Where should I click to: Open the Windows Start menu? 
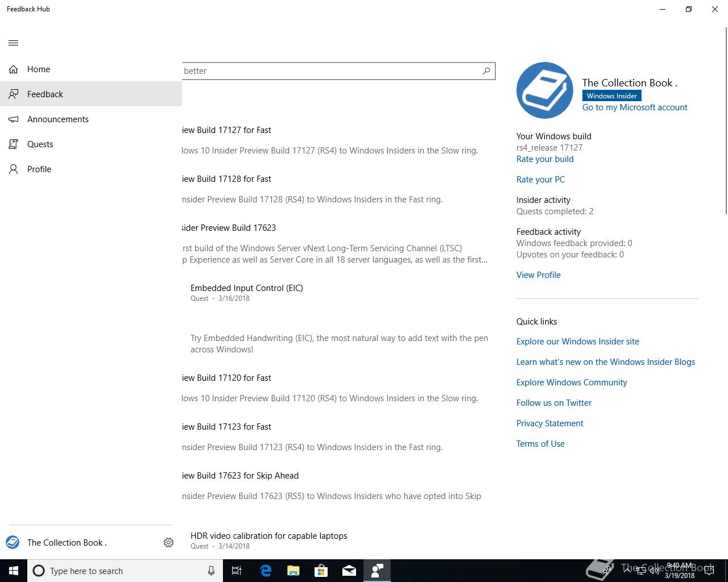(x=14, y=571)
